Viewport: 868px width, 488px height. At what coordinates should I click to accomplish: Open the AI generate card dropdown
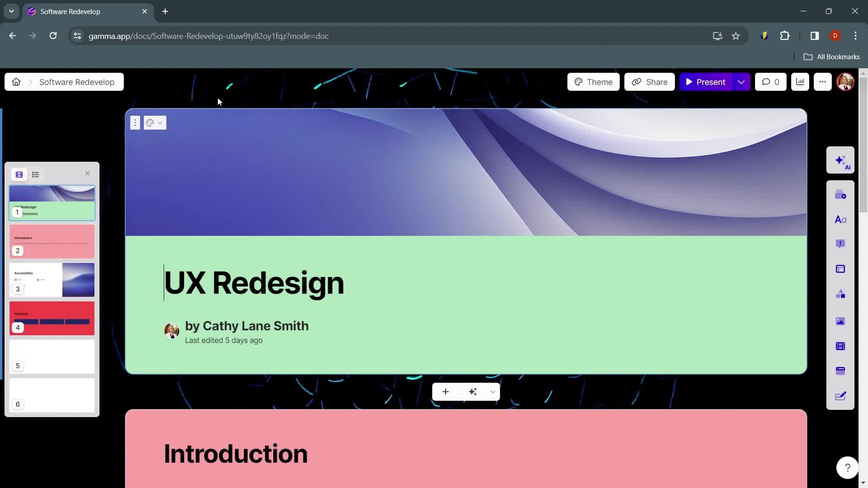point(492,391)
